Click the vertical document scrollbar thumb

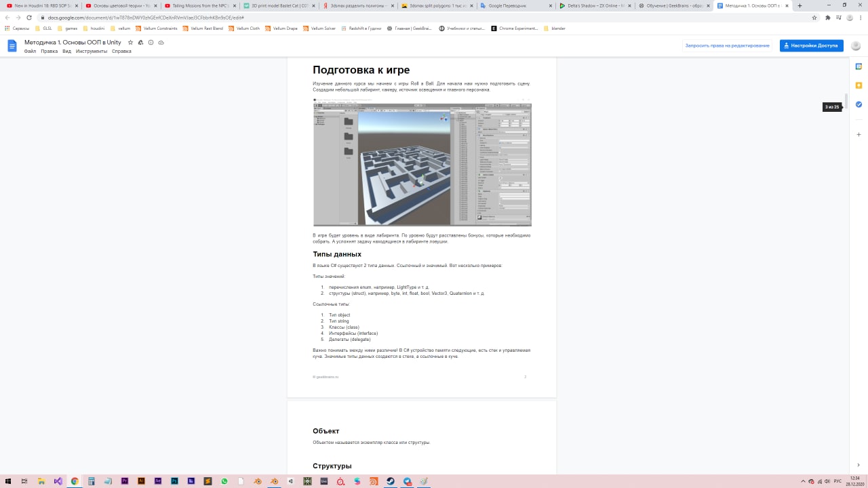click(846, 102)
